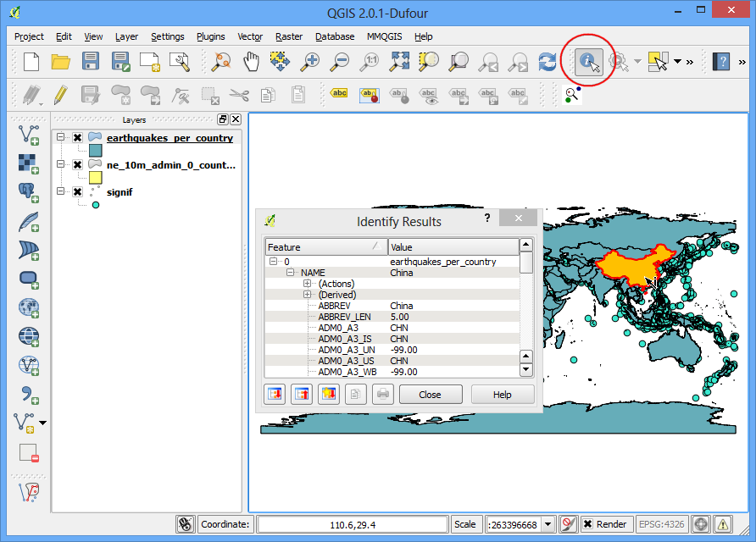Click the Refresh map icon
756x542 pixels.
coord(548,62)
